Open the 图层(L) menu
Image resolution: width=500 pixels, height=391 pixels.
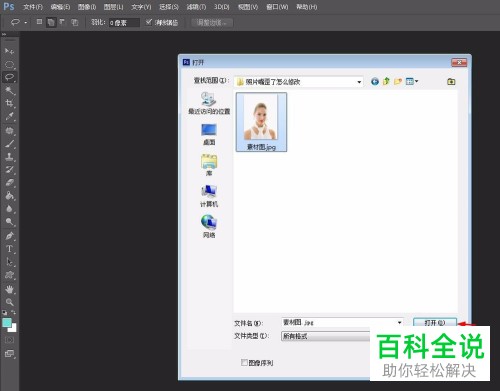(x=113, y=7)
